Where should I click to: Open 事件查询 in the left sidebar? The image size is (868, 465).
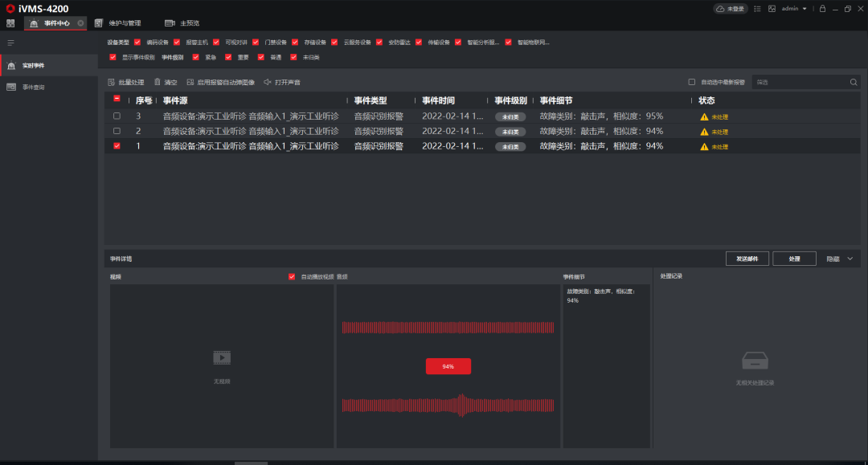coord(34,87)
